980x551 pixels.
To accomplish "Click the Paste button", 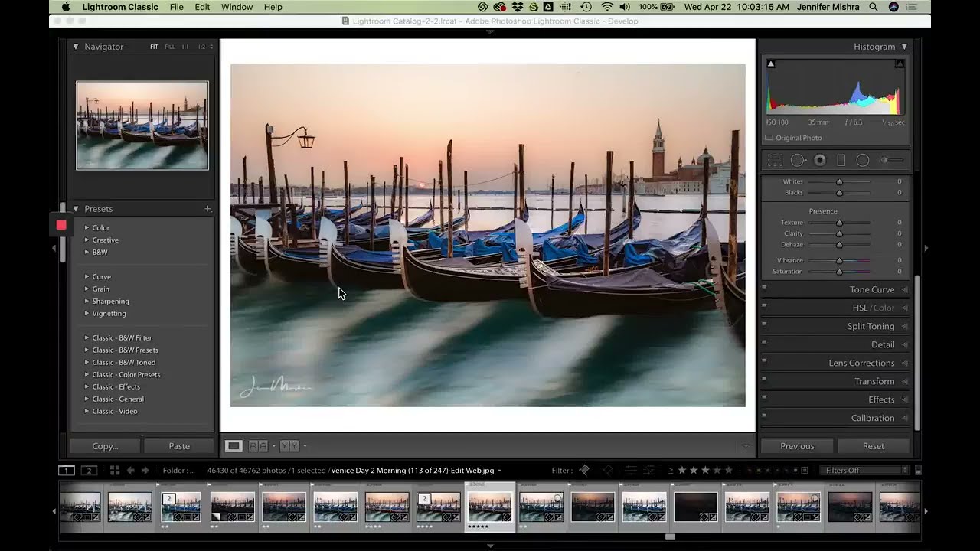I will 179,446.
